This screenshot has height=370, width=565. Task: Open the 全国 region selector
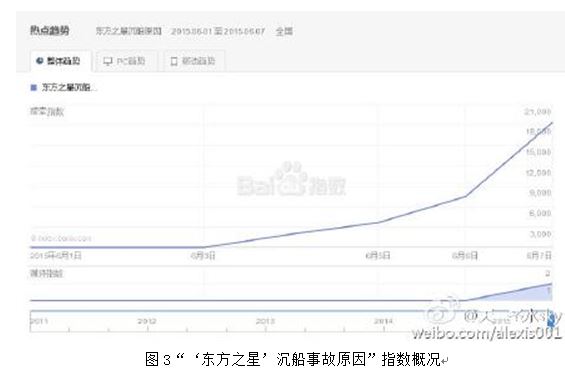[x=284, y=31]
